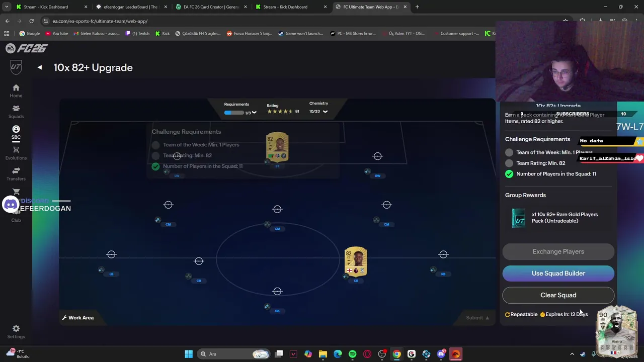The width and height of the screenshot is (644, 362).
Task: Click the Submit button
Action: (477, 318)
